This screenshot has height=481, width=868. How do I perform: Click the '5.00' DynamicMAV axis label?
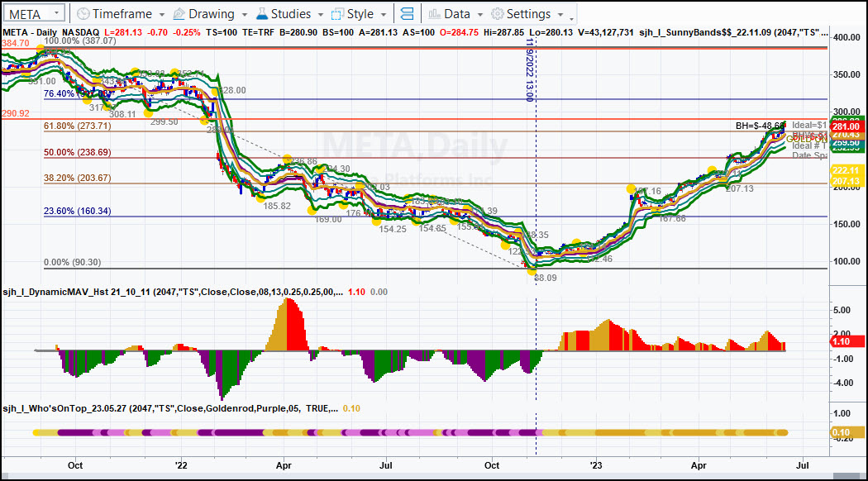click(x=842, y=311)
